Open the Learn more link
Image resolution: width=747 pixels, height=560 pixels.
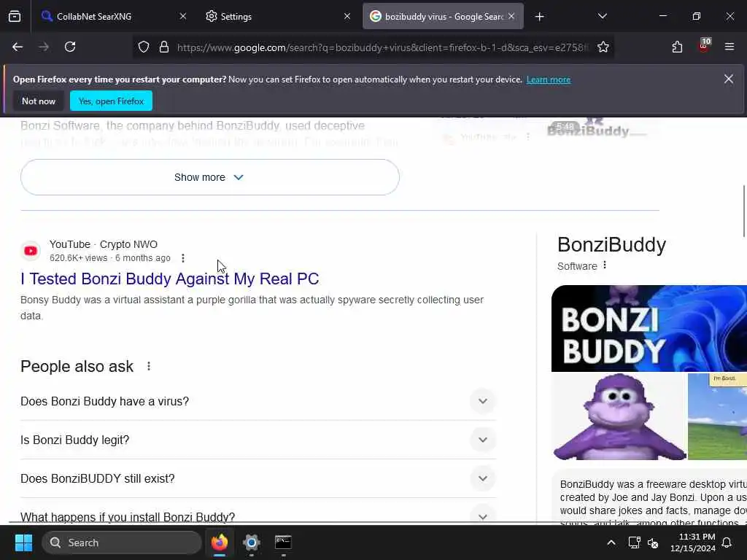tap(549, 79)
